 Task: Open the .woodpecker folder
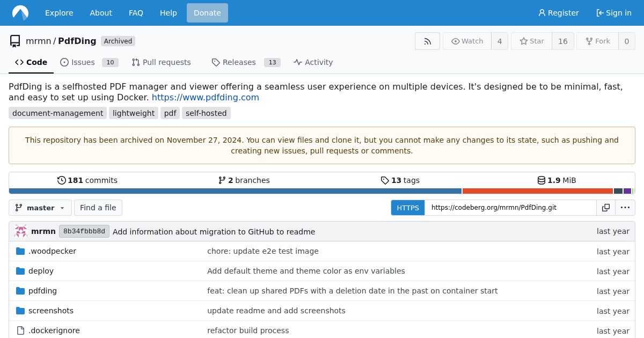pyautogui.click(x=52, y=251)
